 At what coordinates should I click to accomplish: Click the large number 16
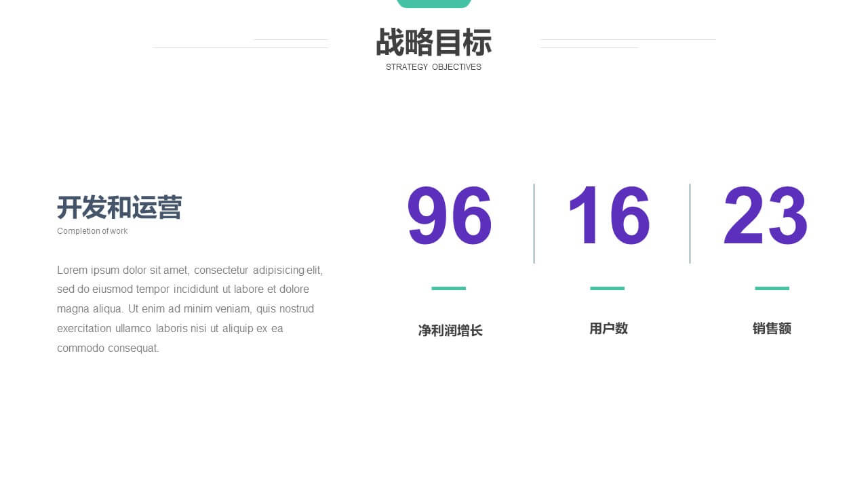[608, 216]
